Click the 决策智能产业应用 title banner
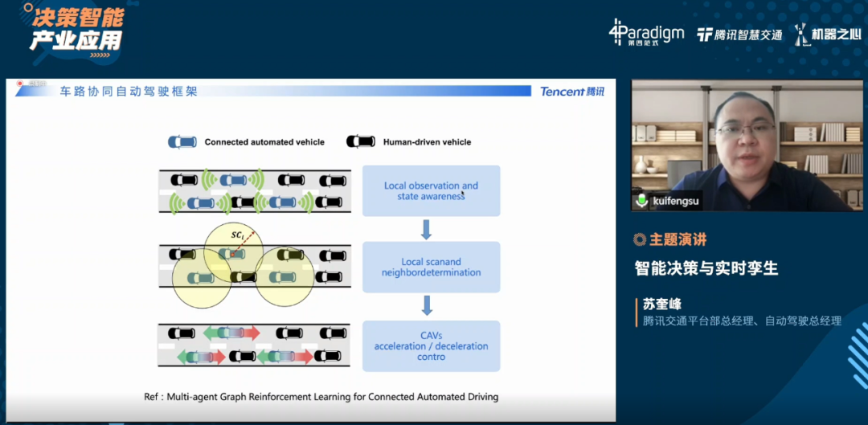 [76, 30]
